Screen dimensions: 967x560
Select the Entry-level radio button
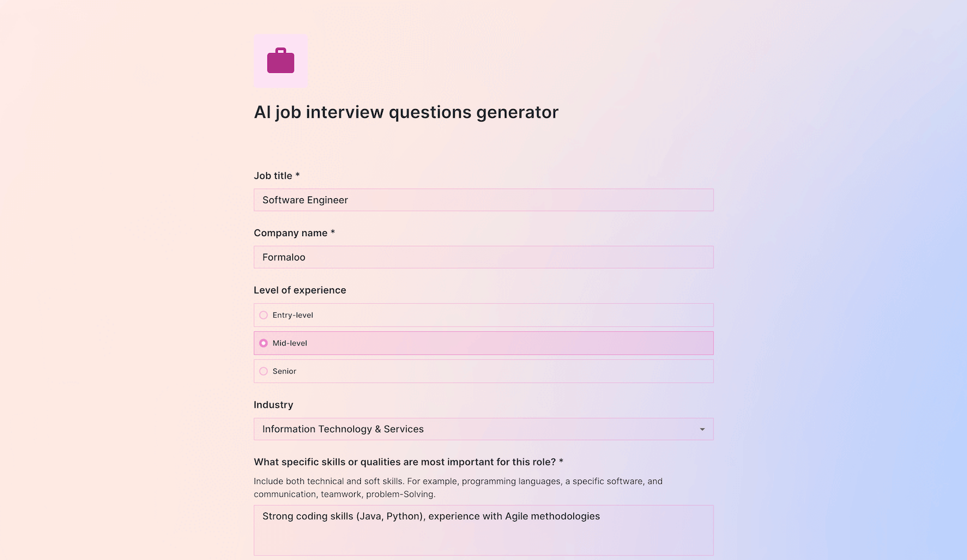tap(263, 315)
